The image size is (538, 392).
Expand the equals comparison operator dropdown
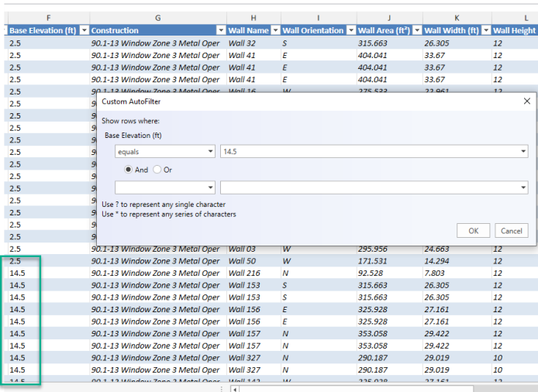[x=210, y=152]
